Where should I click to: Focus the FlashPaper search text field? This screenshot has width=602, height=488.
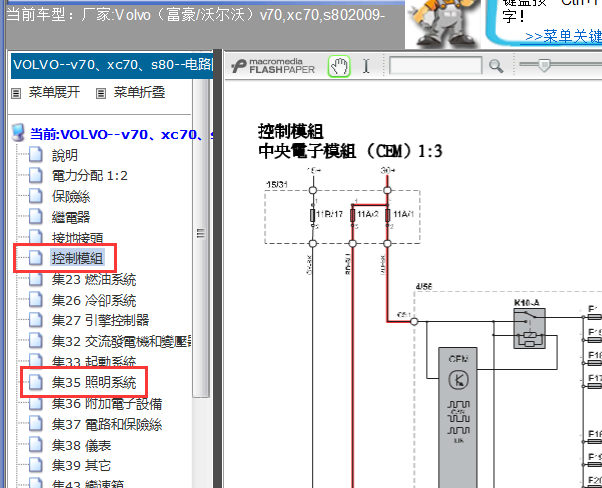(x=435, y=65)
